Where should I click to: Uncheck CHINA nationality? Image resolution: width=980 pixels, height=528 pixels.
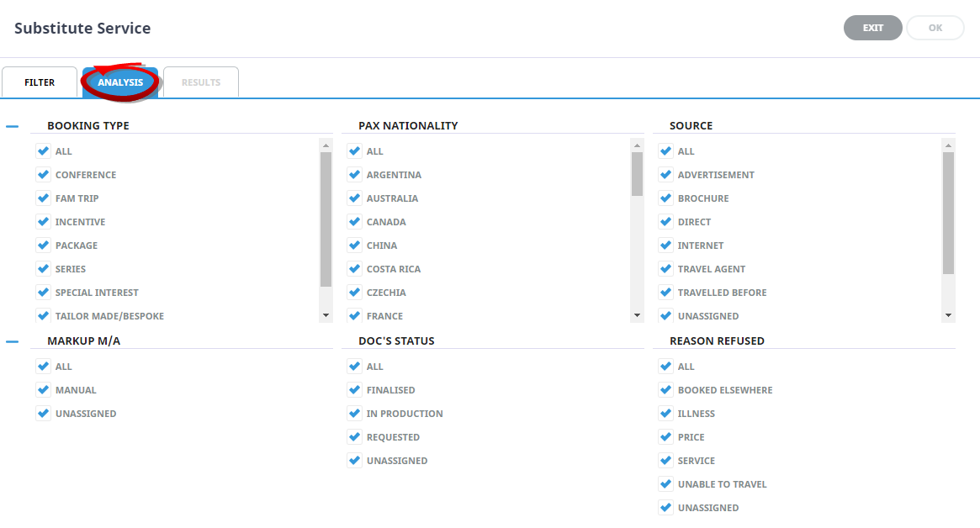(354, 246)
